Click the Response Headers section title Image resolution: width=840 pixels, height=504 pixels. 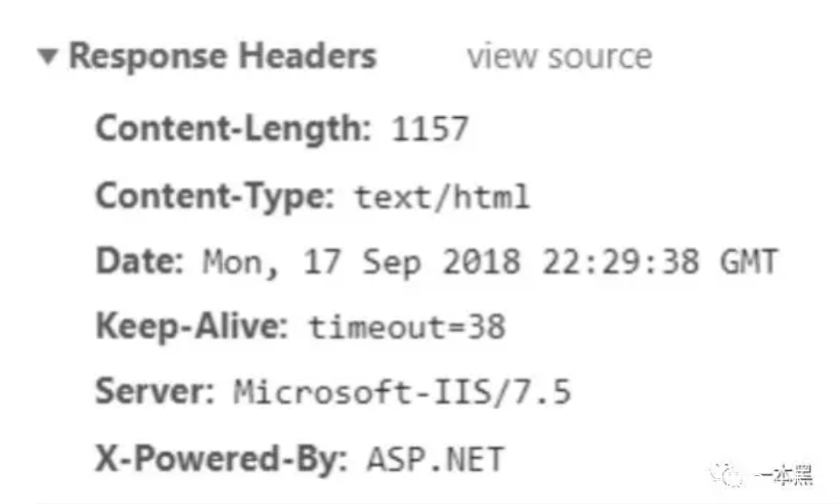click(222, 57)
